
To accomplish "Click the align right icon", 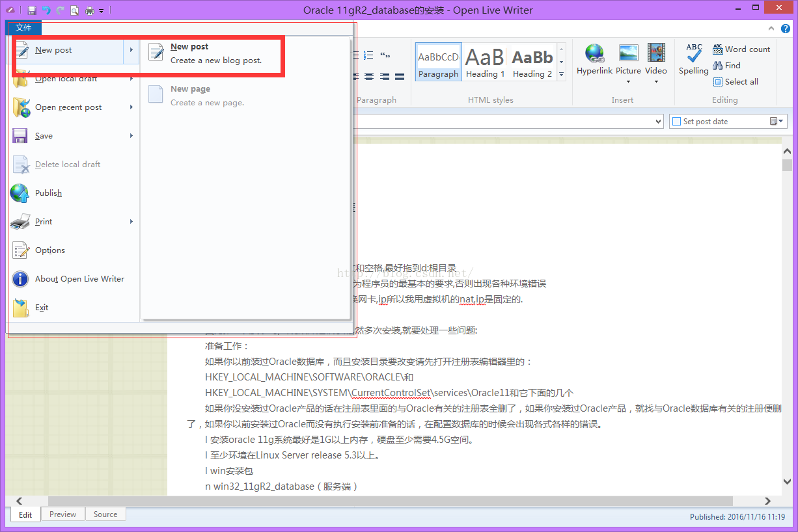I will point(385,77).
